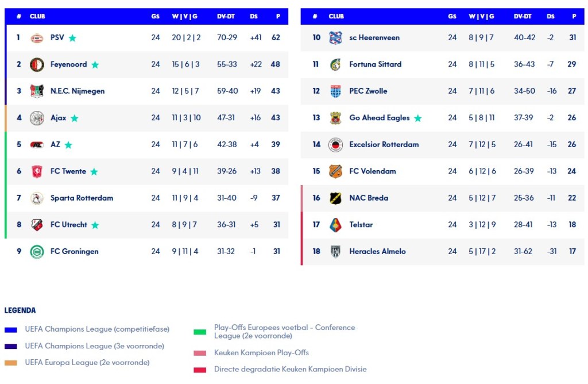The height and width of the screenshot is (384, 588).
Task: Click the Feyenoord club crest
Action: [37, 64]
